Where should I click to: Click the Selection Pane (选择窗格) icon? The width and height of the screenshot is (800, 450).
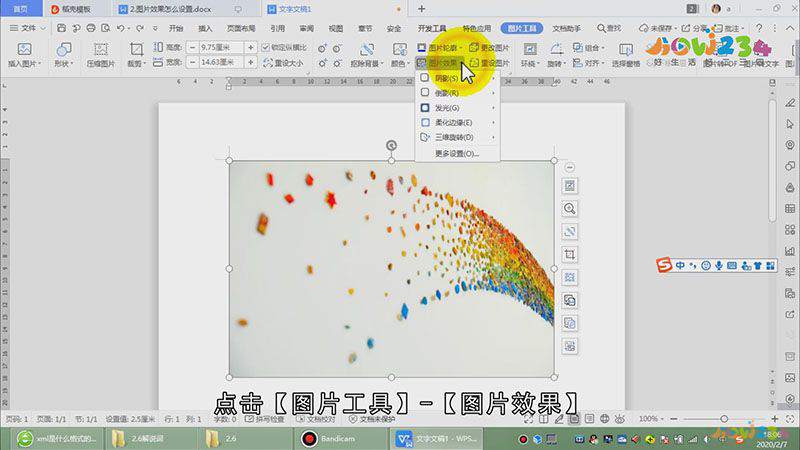626,55
